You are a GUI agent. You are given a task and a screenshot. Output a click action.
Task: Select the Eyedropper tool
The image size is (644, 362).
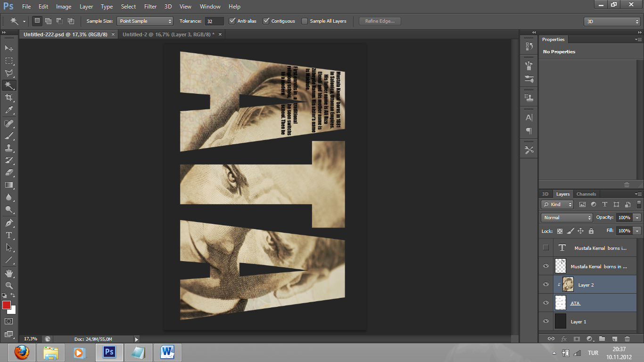[9, 110]
